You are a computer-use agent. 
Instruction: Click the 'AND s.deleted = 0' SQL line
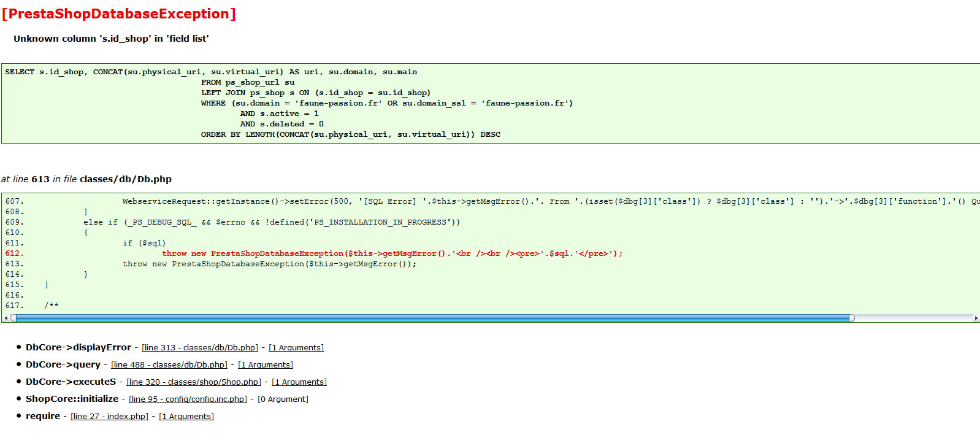point(282,125)
